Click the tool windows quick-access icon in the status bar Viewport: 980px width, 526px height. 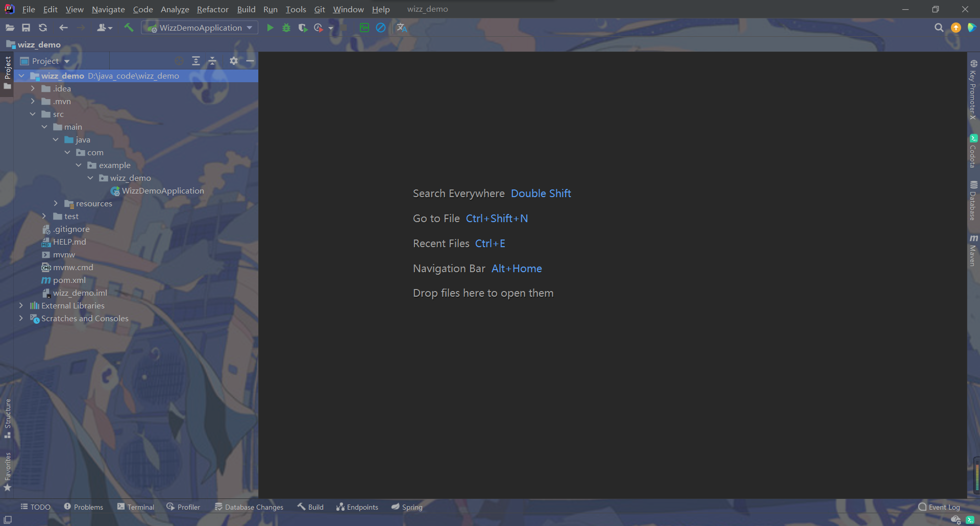coord(8,520)
